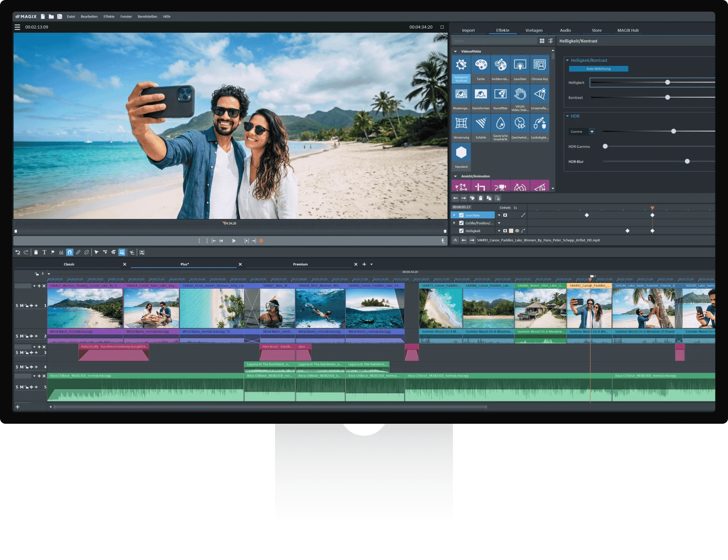Switch to the Vorlagen tab
Screen dimensions: 728x560
point(534,30)
